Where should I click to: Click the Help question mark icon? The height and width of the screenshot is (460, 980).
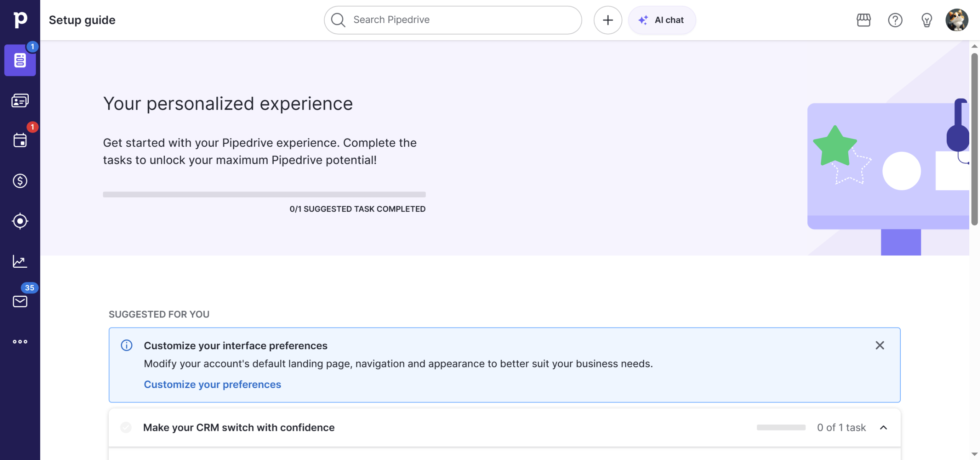tap(895, 20)
